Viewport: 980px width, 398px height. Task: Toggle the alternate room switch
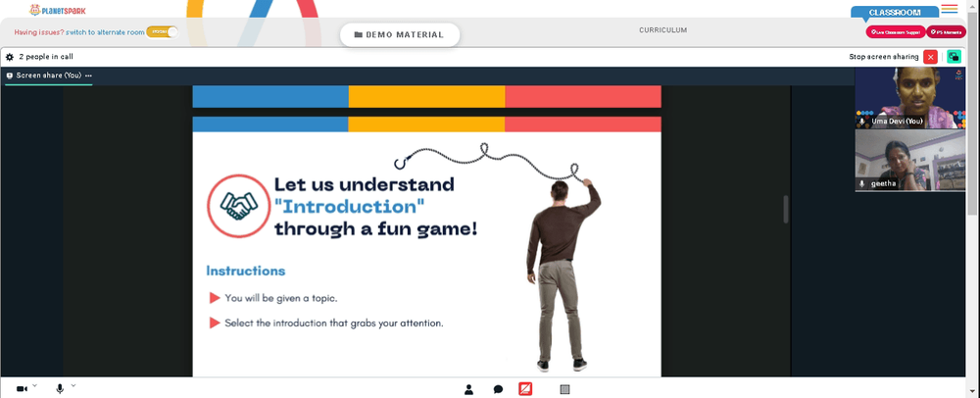point(162,32)
